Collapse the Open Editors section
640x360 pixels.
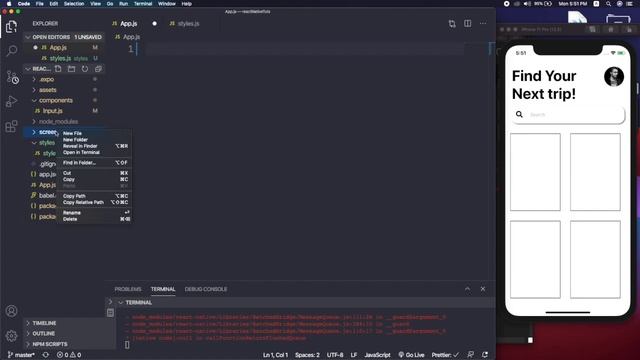click(x=63, y=37)
